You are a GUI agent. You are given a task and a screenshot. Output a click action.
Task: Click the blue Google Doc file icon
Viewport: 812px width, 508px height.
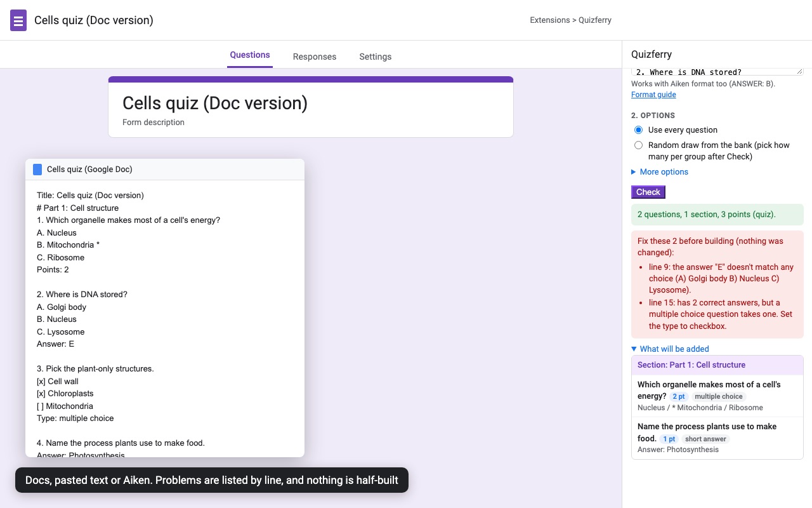[37, 170]
